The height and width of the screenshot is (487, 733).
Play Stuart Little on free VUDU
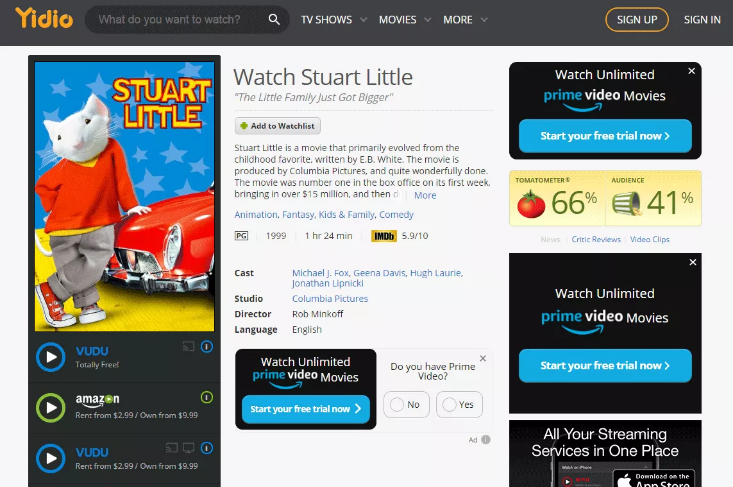[50, 357]
